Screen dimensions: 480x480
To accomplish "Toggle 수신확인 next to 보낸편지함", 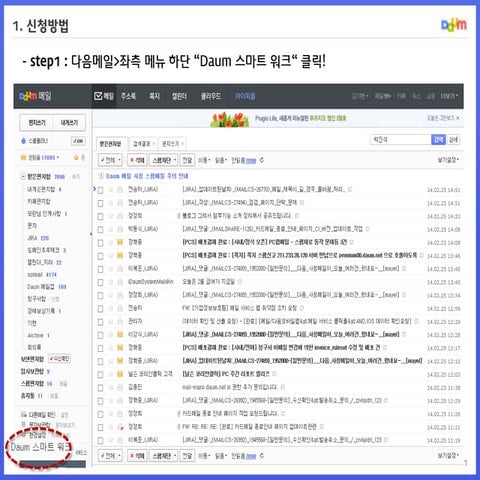I will pos(59,359).
